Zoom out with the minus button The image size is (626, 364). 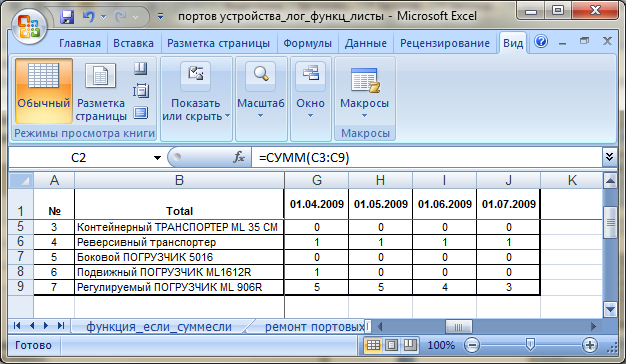(472, 345)
